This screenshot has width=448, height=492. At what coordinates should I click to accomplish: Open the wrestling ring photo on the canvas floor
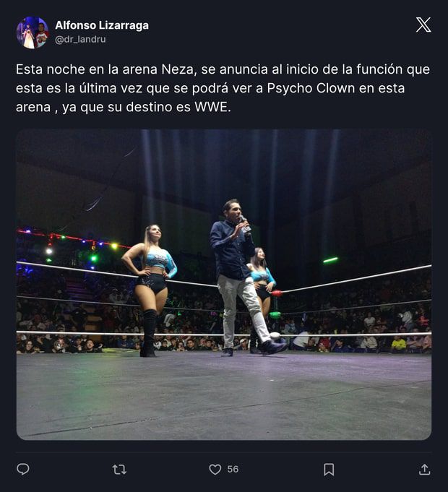pyautogui.click(x=224, y=284)
